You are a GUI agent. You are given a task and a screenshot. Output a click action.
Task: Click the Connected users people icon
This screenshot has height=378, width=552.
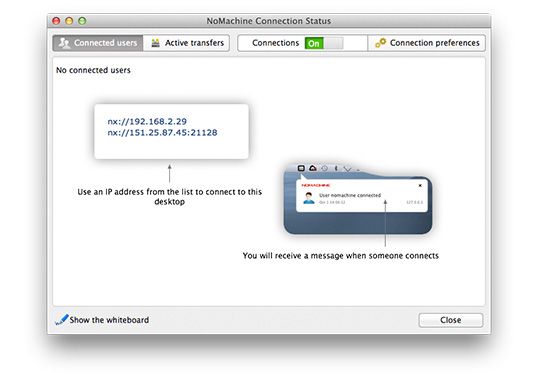point(64,43)
